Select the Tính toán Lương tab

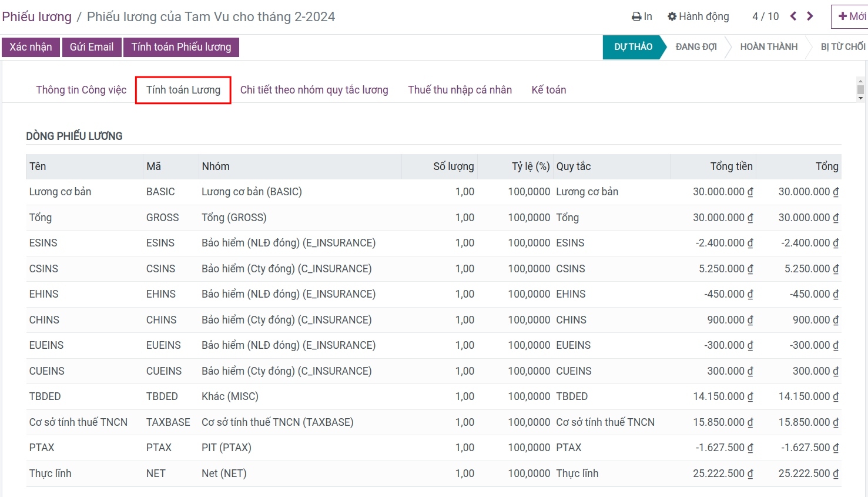pyautogui.click(x=183, y=90)
